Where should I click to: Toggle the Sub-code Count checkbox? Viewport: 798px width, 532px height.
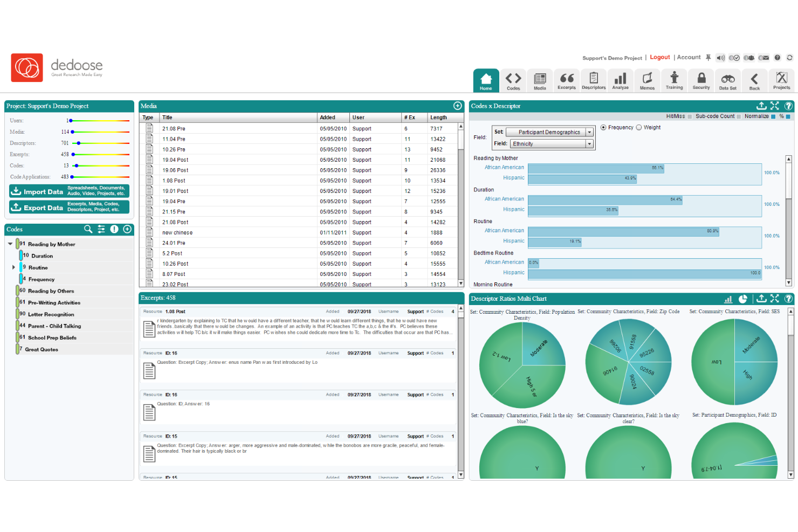(x=739, y=116)
